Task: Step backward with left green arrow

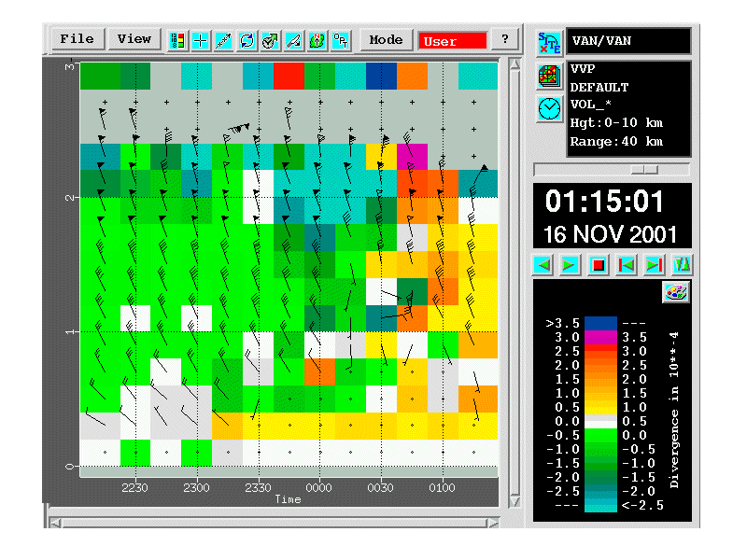Action: pos(542,265)
